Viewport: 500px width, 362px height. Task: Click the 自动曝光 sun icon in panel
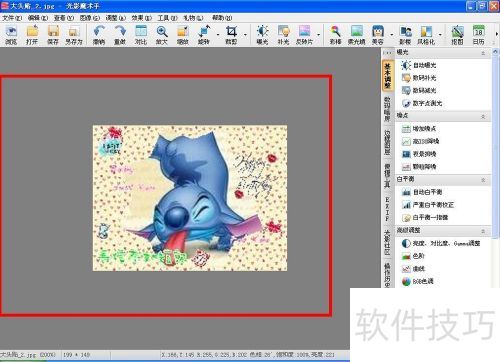(406, 65)
